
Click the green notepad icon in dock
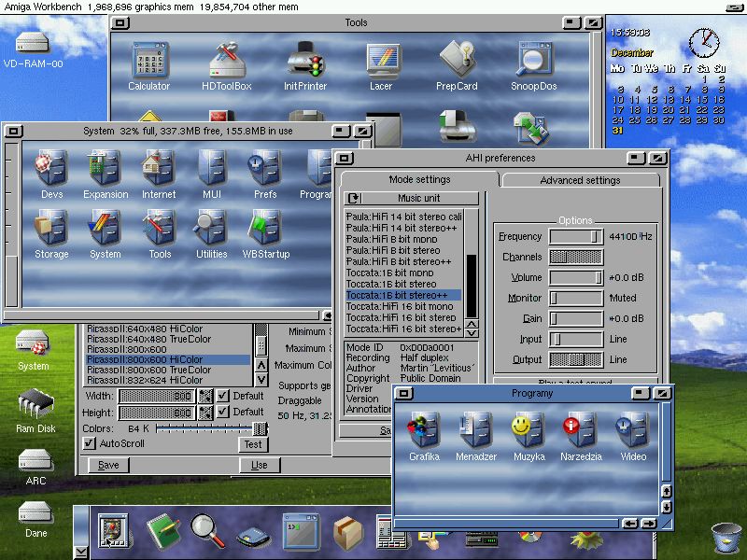tap(162, 530)
